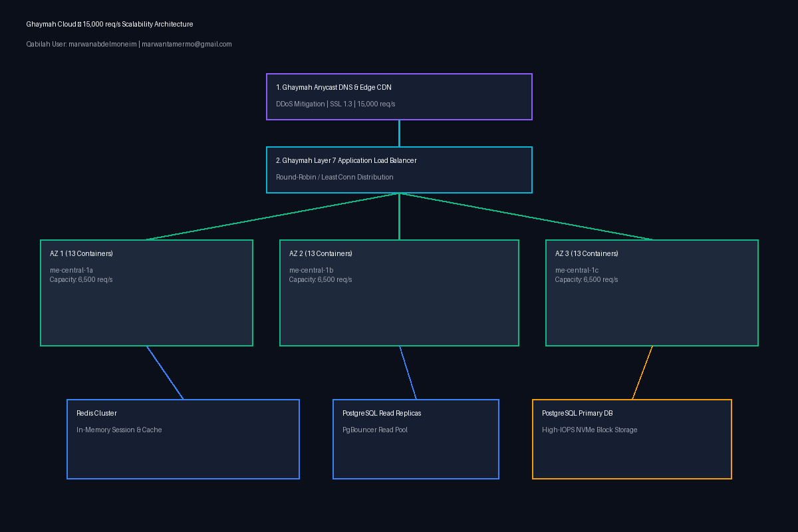
Task: Click the 'me-central-1c' zone label
Action: 577,270
